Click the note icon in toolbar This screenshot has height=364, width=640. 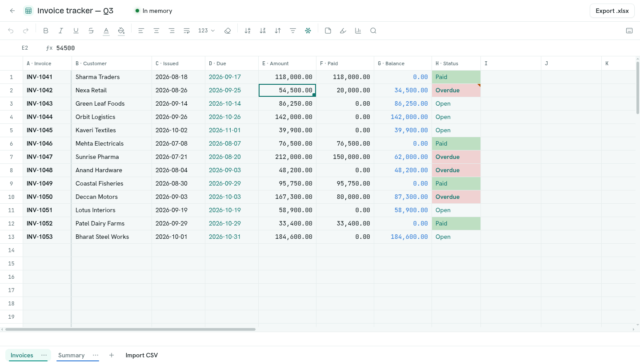(328, 31)
